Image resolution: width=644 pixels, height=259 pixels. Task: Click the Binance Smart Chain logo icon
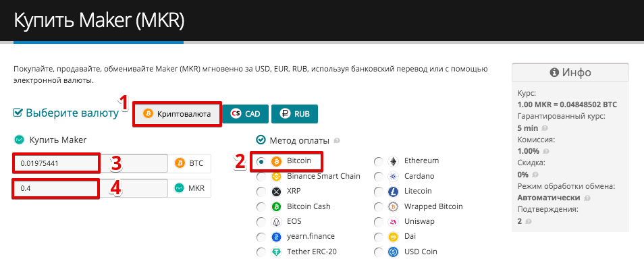point(276,177)
